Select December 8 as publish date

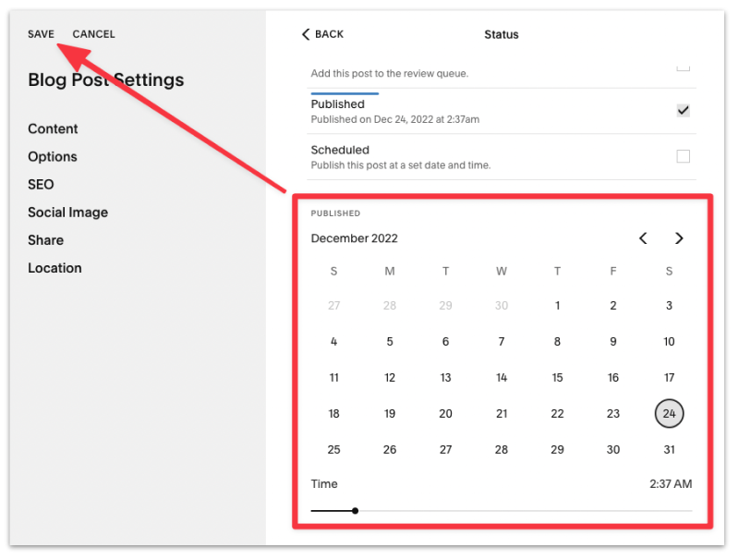(x=558, y=341)
